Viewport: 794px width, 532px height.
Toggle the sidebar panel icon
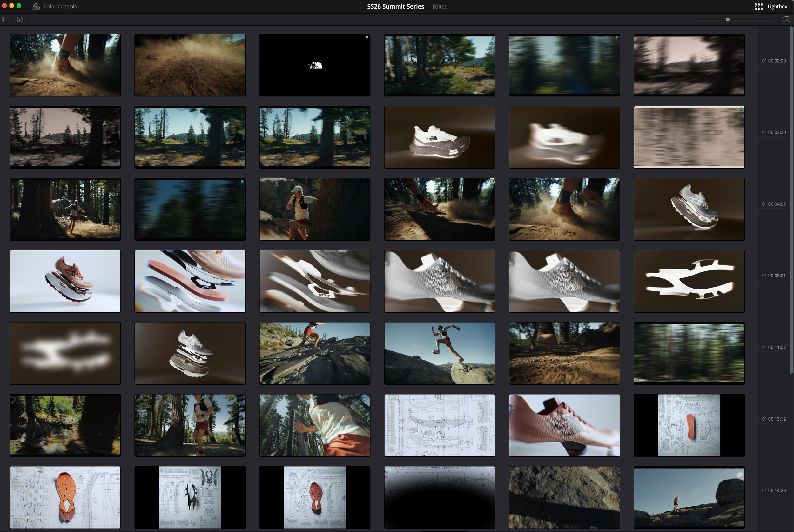pos(5,19)
